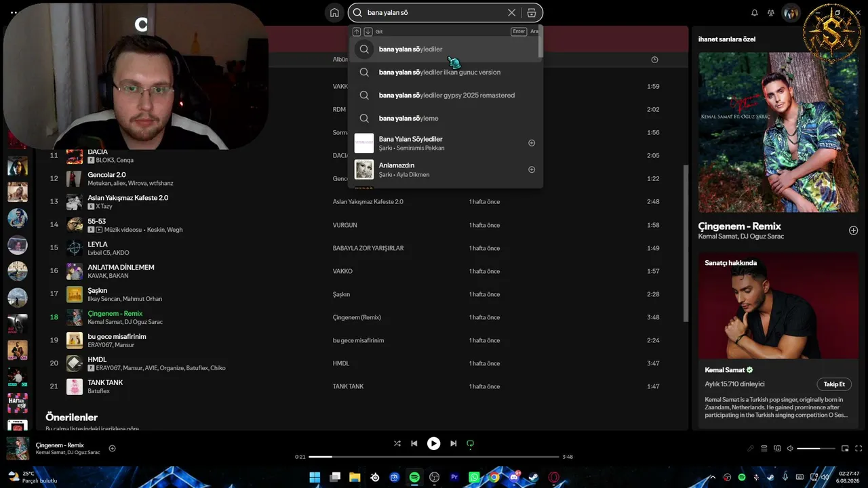This screenshot has height=488, width=868.
Task: Focus the search field containing 'bana yalan sö'
Action: click(446, 13)
